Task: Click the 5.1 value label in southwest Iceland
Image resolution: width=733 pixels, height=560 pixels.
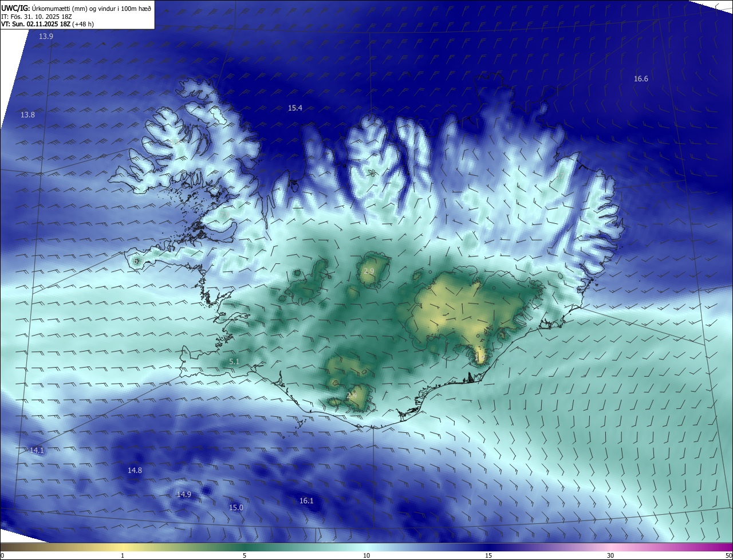Action: click(x=234, y=361)
